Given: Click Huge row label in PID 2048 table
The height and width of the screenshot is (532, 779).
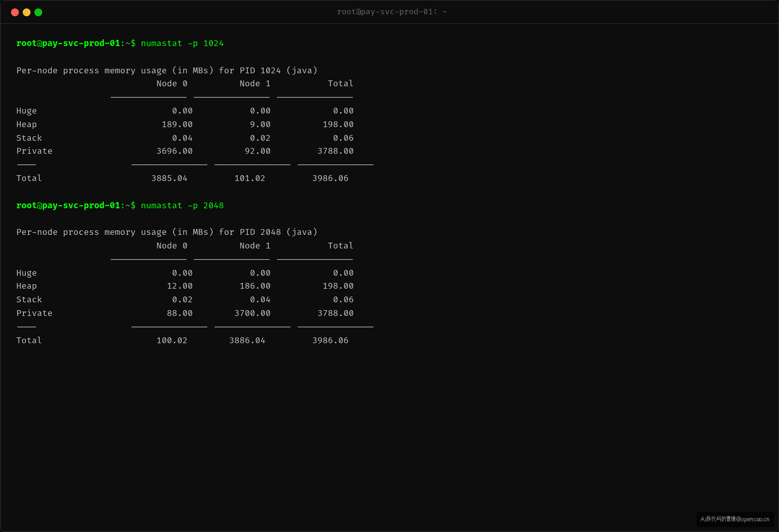Looking at the screenshot, I should [x=27, y=273].
